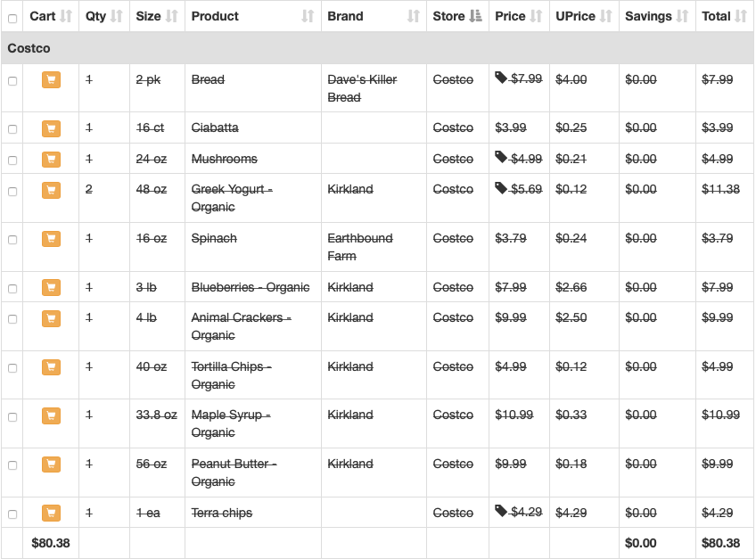The height and width of the screenshot is (559, 756).
Task: Toggle the Store column sort indicator
Action: tap(475, 16)
